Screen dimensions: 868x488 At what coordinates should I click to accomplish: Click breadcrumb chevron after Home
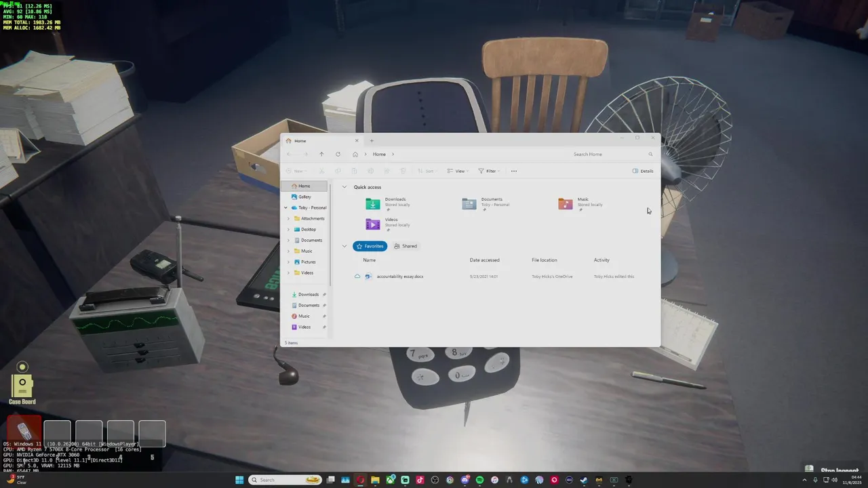pos(393,155)
